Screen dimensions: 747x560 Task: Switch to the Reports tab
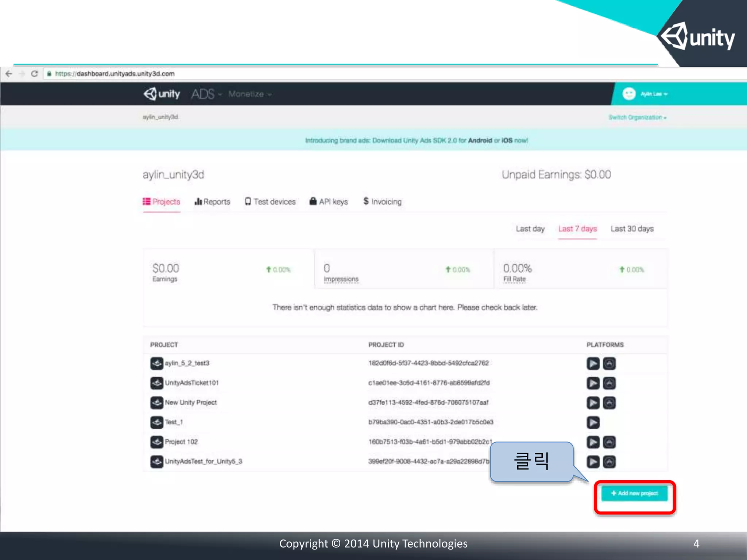[x=212, y=202]
